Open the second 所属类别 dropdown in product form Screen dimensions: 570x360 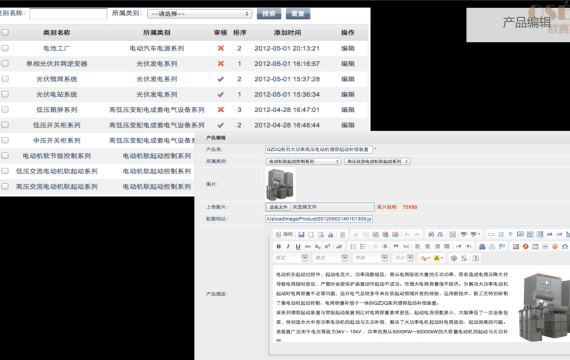coord(377,161)
